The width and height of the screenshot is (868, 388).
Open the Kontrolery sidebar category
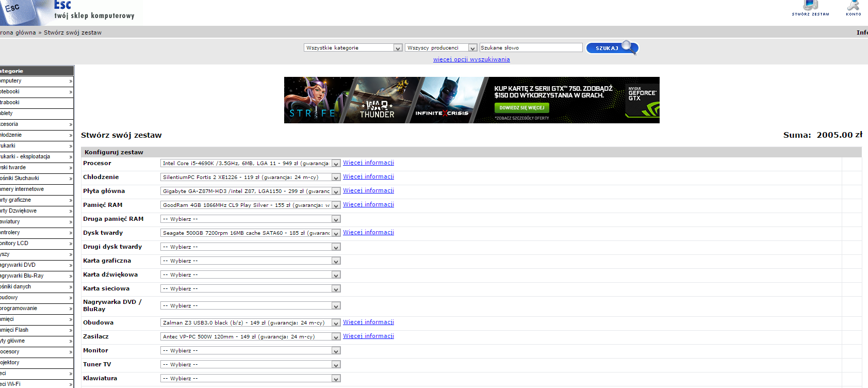coord(37,233)
